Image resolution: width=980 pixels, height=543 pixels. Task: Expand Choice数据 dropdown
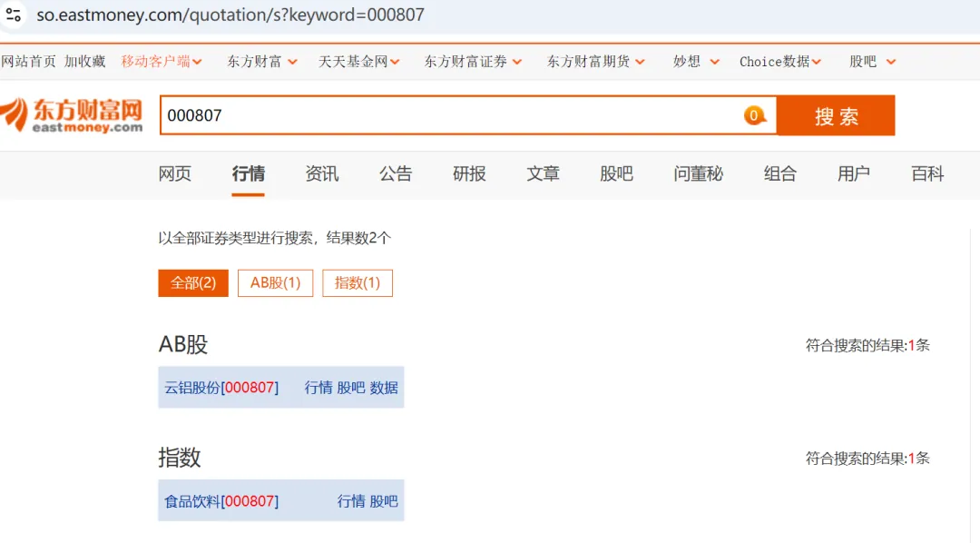(780, 62)
